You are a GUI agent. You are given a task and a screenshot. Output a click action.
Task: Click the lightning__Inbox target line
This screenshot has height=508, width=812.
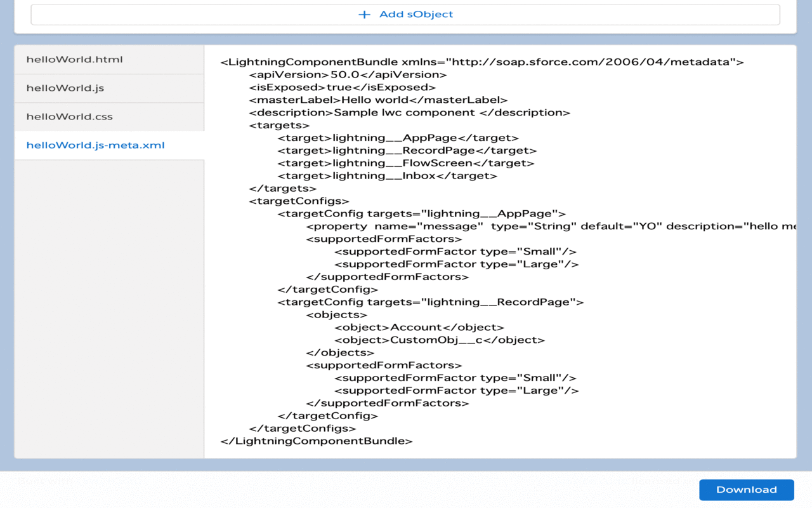click(387, 176)
